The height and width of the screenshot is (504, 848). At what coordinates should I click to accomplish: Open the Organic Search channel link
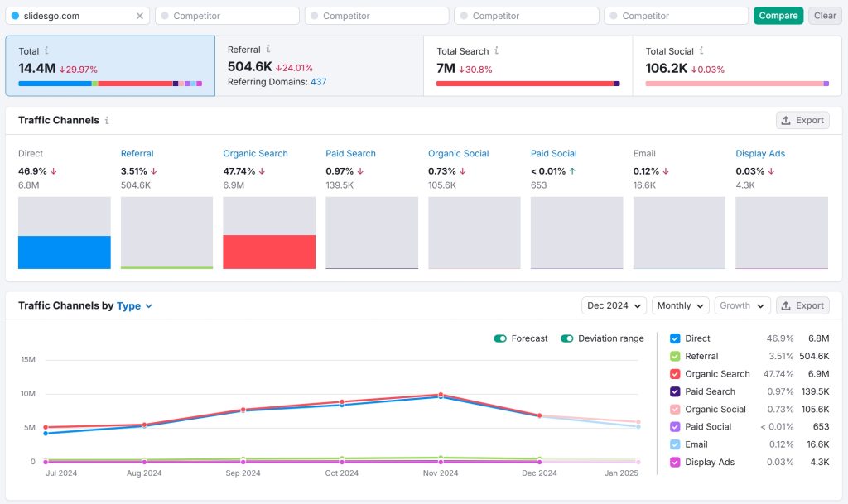click(x=255, y=153)
